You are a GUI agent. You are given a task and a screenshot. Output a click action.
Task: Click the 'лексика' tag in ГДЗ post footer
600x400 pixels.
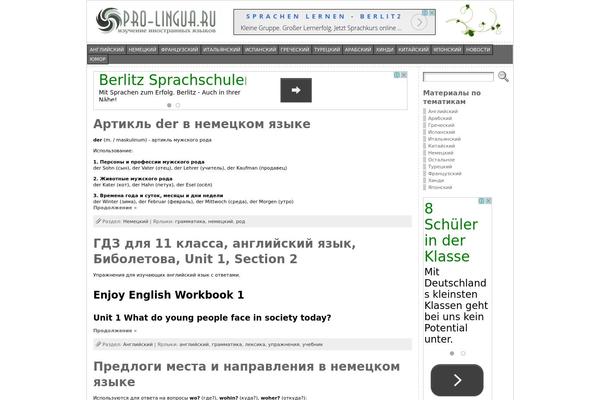pos(255,344)
